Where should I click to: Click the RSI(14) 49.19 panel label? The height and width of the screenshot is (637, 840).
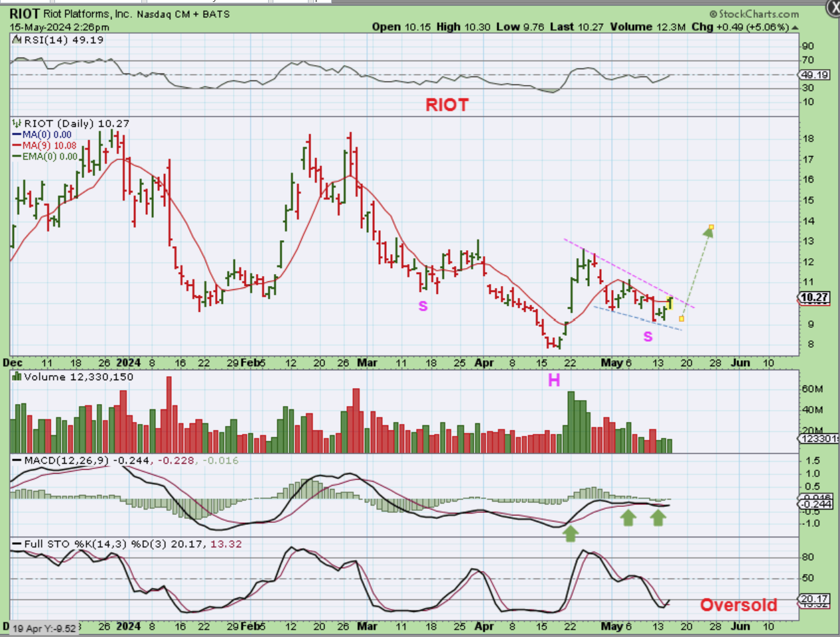point(64,40)
